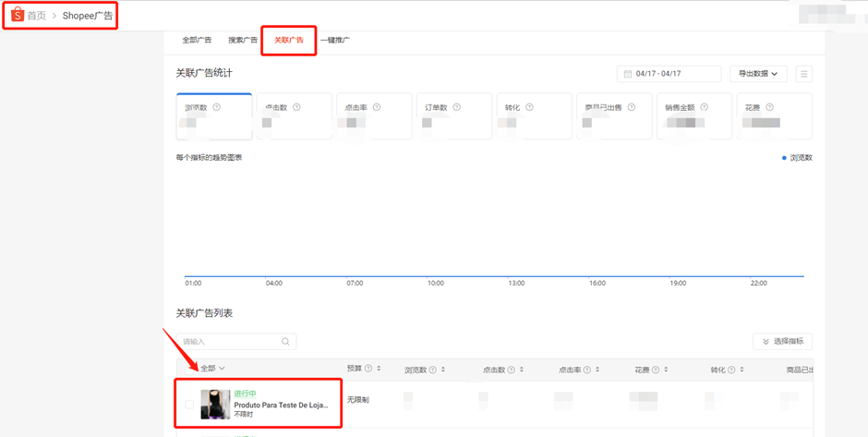Click the column list icon beside 导出数据

(x=803, y=74)
